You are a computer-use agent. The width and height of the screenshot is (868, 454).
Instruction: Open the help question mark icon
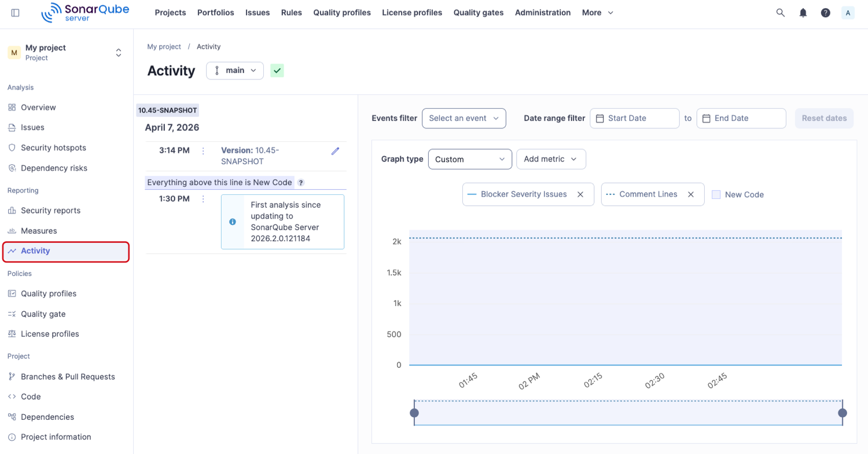[x=826, y=13]
